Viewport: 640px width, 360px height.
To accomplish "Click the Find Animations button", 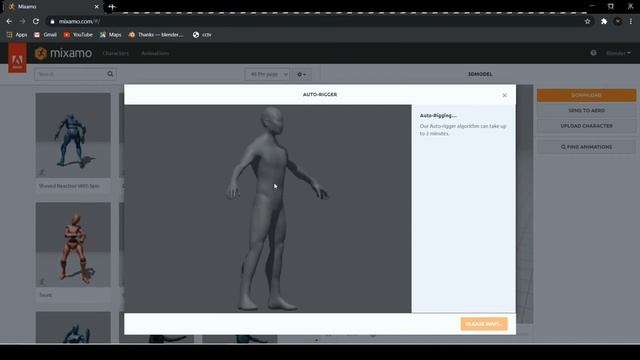I will (586, 147).
